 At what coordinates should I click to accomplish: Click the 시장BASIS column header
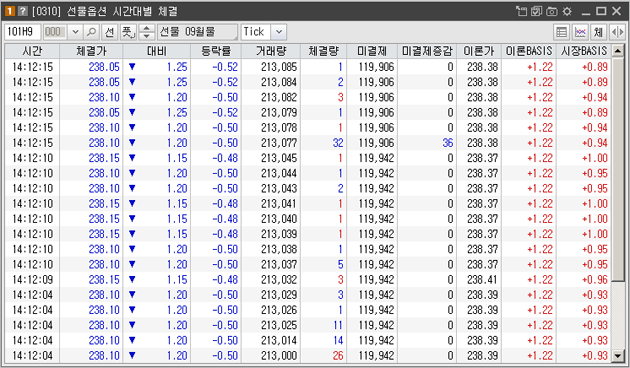[x=584, y=51]
